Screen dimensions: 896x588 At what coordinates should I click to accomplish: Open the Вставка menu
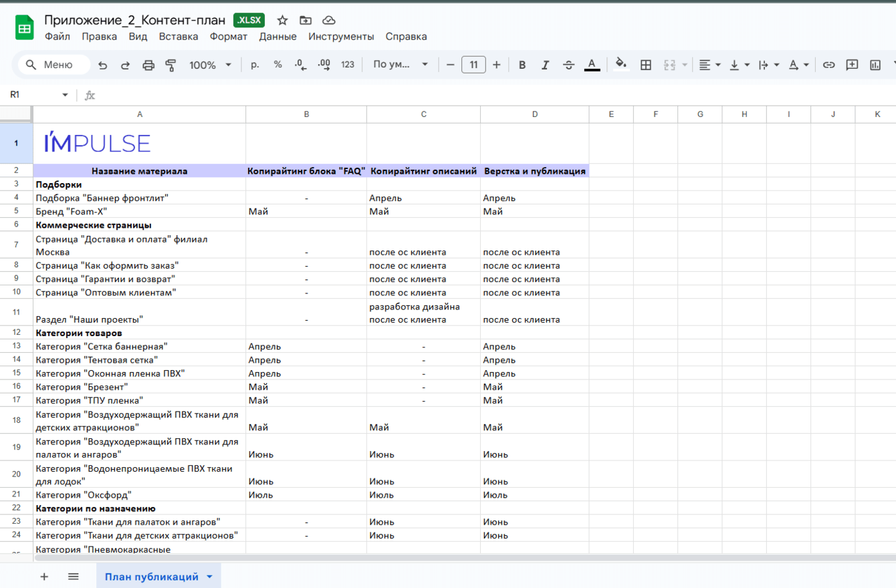pyautogui.click(x=178, y=37)
